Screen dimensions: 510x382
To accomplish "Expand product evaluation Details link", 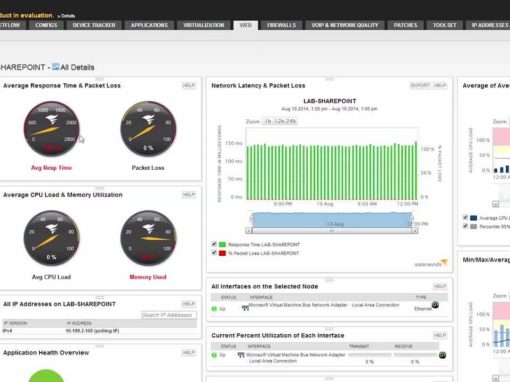I will [67, 16].
